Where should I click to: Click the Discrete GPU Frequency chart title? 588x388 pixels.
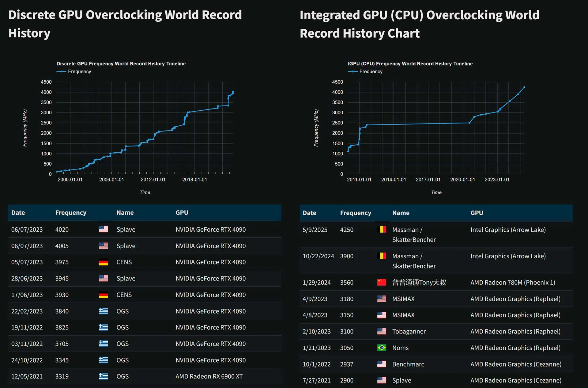121,64
